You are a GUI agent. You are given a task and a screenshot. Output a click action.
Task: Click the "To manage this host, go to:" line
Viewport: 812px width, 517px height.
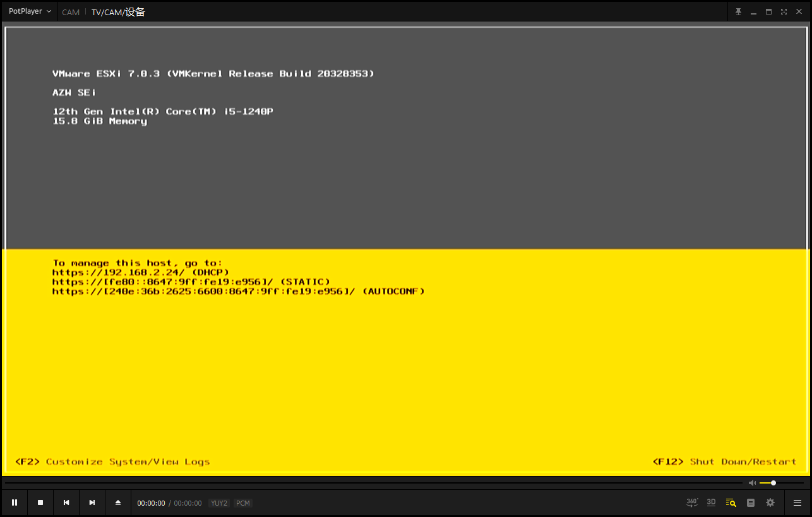(138, 263)
